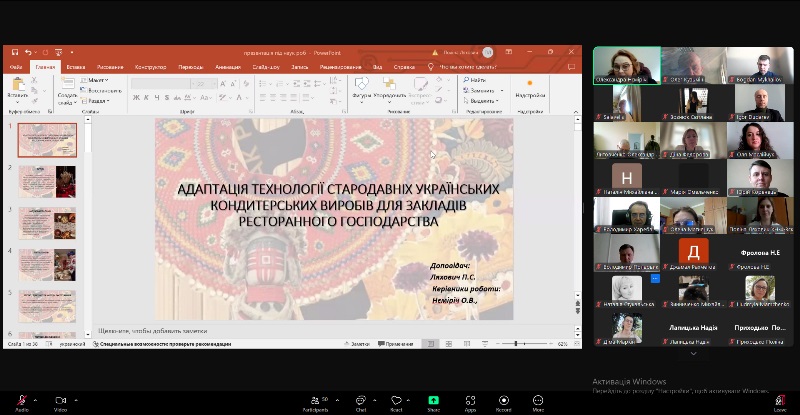800x415 pixels.
Task: Open the Apps icon in Zoom toolbar
Action: [470, 400]
